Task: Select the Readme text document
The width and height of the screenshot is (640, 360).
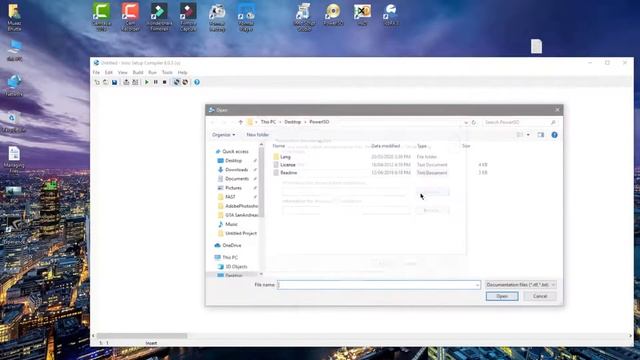Action: tap(289, 173)
